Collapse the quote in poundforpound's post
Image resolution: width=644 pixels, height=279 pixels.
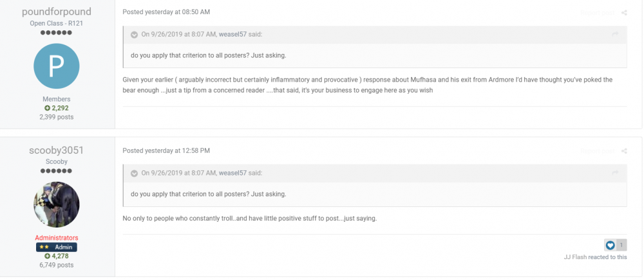[134, 35]
